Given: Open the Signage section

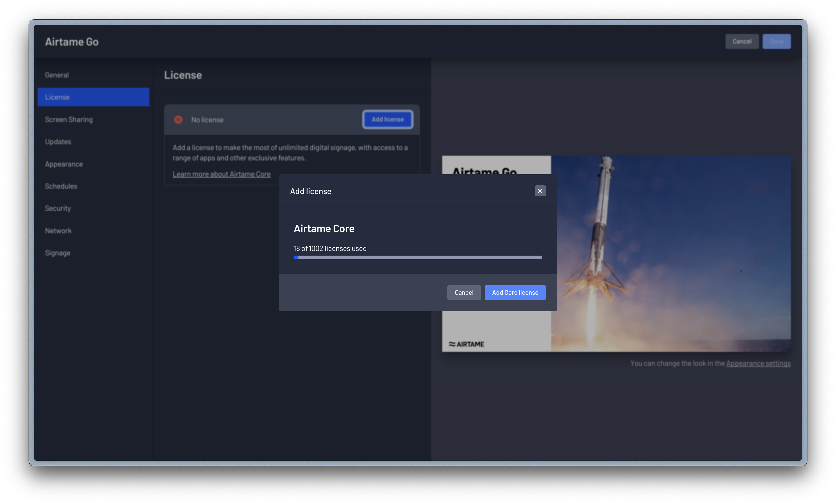Looking at the screenshot, I should pos(93,253).
